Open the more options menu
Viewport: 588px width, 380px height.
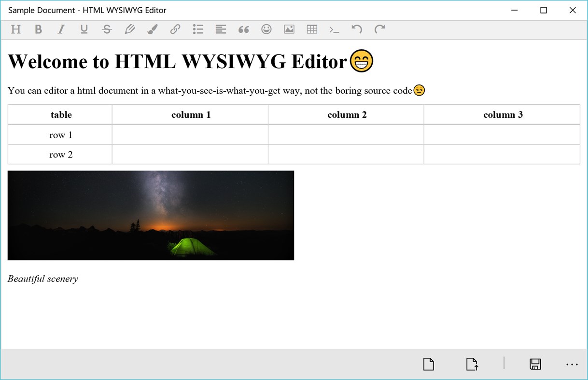coord(572,364)
